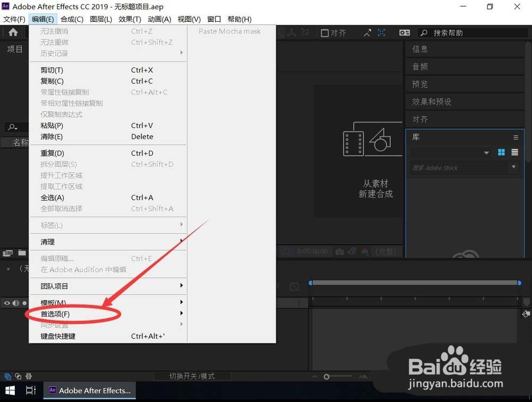Click the layer switches pane icon at timeline bottom-left
Viewport: 532px width, 402px height.
7,376
